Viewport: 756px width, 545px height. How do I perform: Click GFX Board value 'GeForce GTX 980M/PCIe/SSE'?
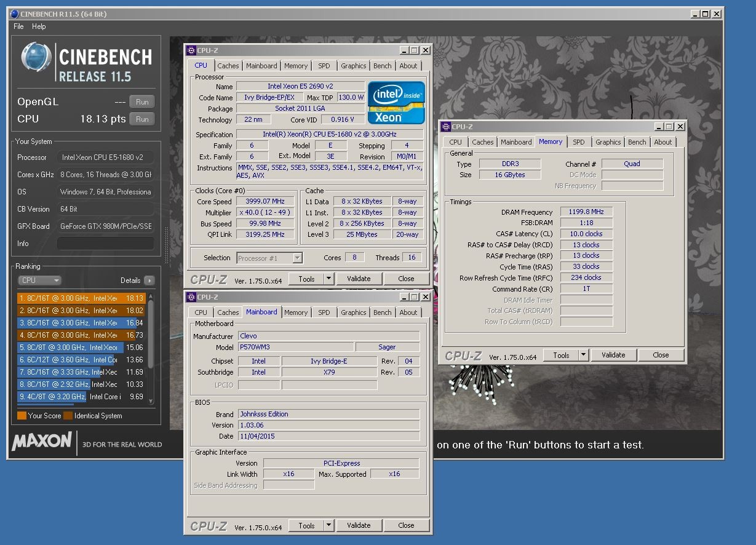click(106, 226)
